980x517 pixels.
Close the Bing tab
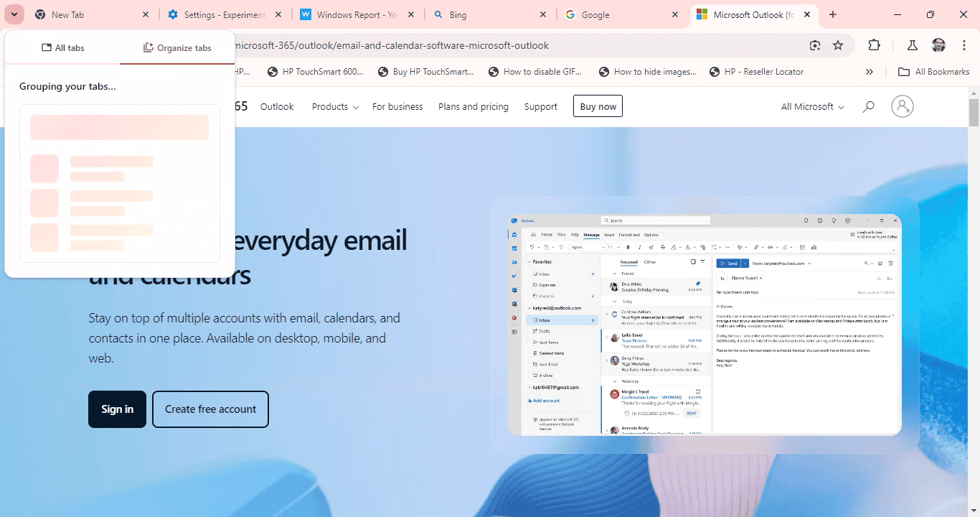pyautogui.click(x=542, y=14)
